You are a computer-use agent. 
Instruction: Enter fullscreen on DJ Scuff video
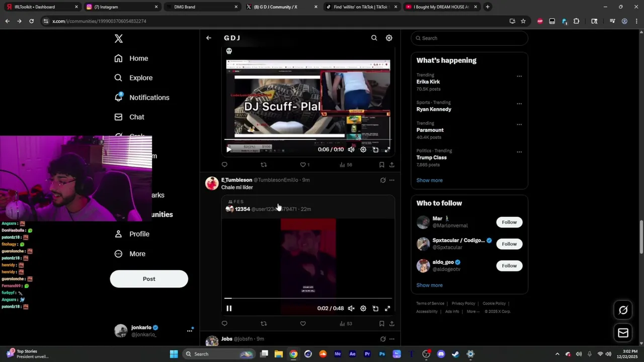coord(387,149)
